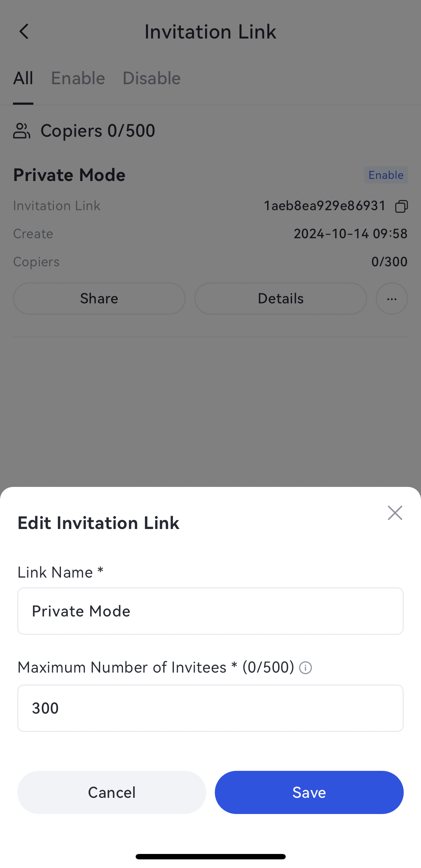Tap the back arrow icon
The width and height of the screenshot is (421, 868).
(24, 32)
